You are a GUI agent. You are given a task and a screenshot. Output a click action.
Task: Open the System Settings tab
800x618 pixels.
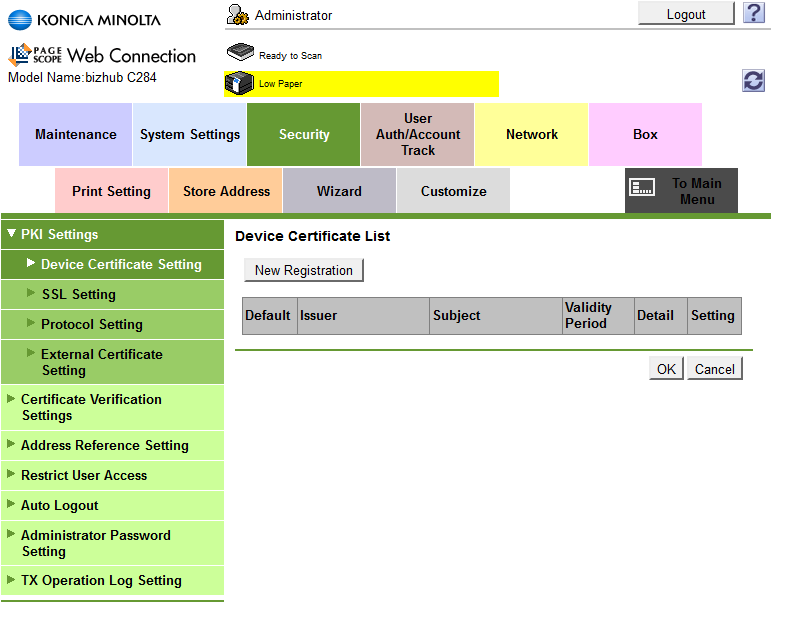[189, 134]
